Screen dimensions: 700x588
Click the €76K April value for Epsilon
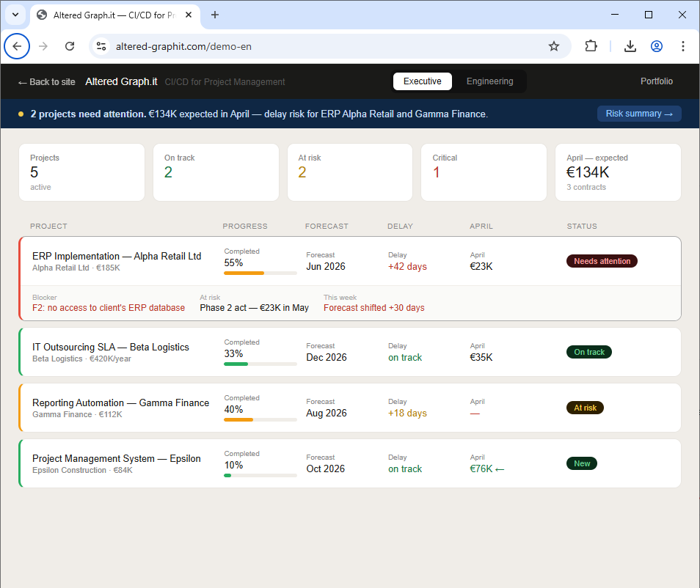click(486, 469)
